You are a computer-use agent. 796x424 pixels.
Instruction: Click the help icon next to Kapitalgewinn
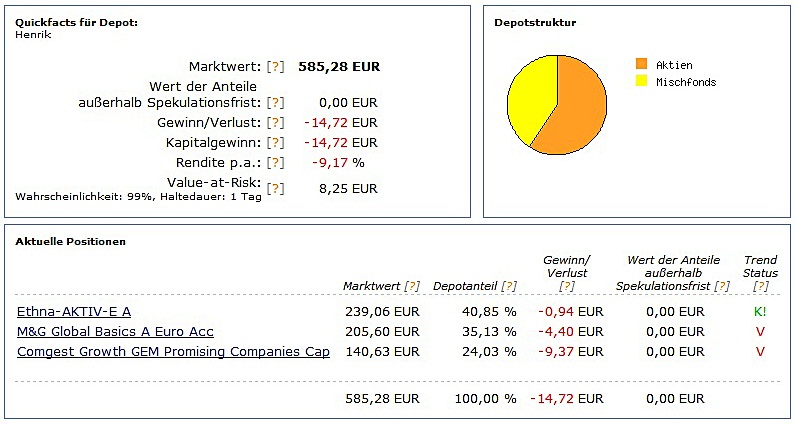(x=276, y=143)
